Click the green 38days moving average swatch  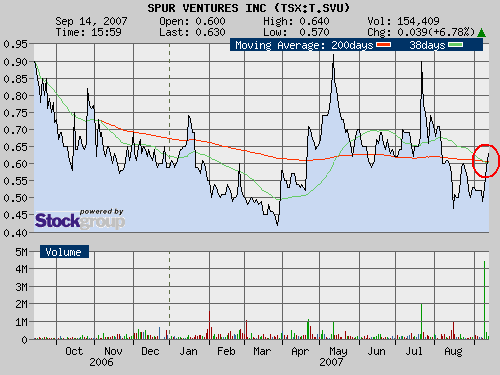pyautogui.click(x=456, y=45)
